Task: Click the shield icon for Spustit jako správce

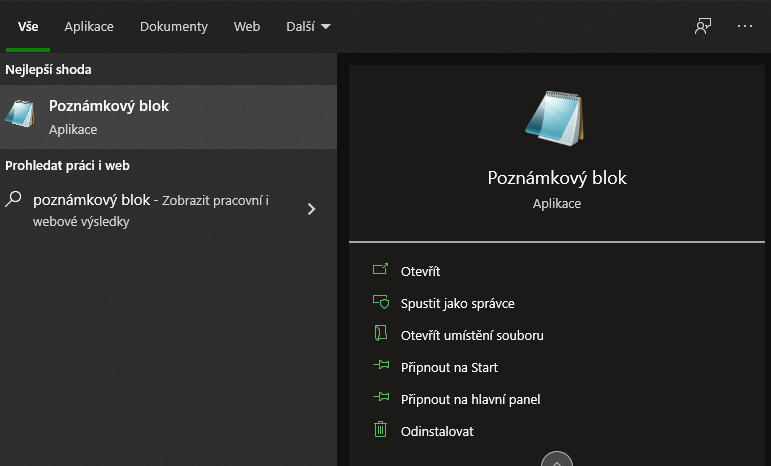Action: [380, 302]
